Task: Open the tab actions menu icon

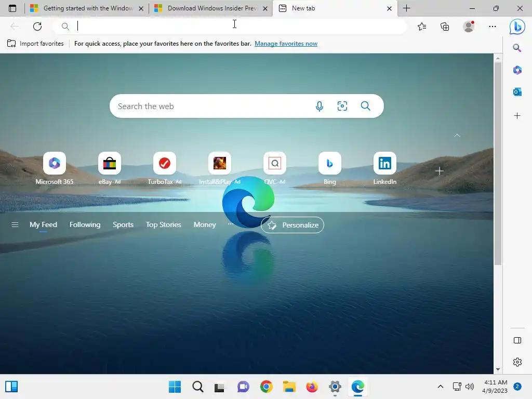Action: [12, 8]
